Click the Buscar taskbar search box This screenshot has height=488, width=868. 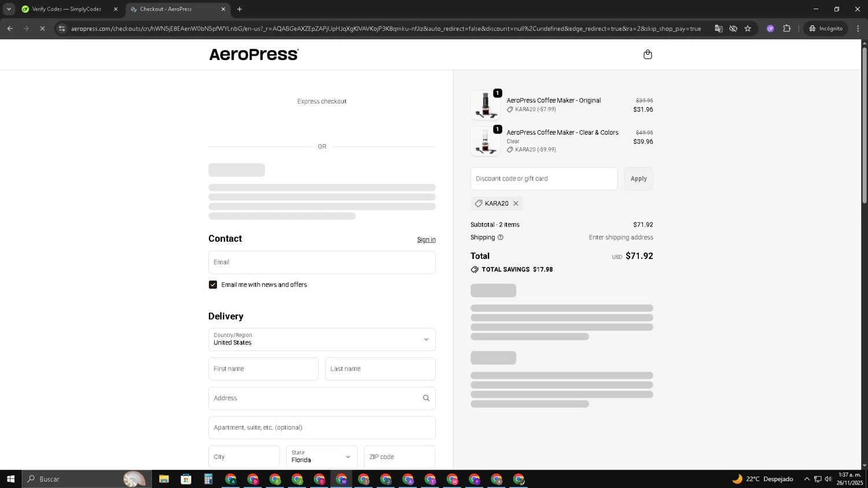87,479
